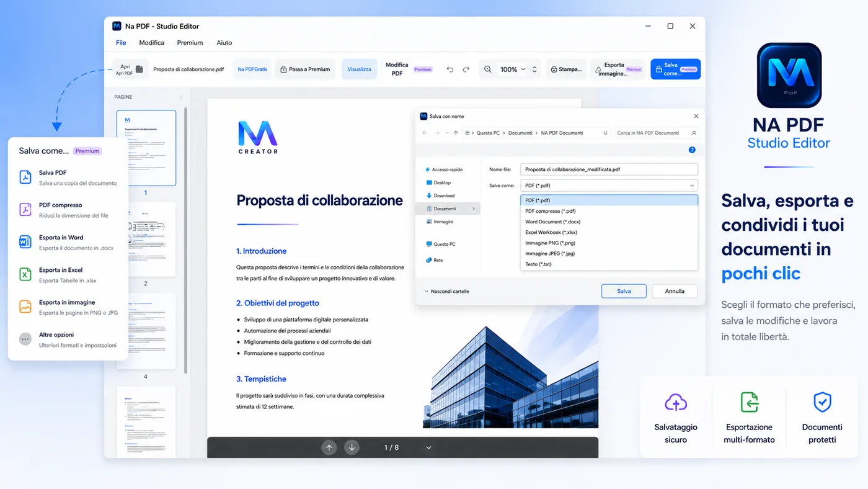Refresh the folder path in the save dialog
This screenshot has height=489, width=868.
[x=606, y=133]
